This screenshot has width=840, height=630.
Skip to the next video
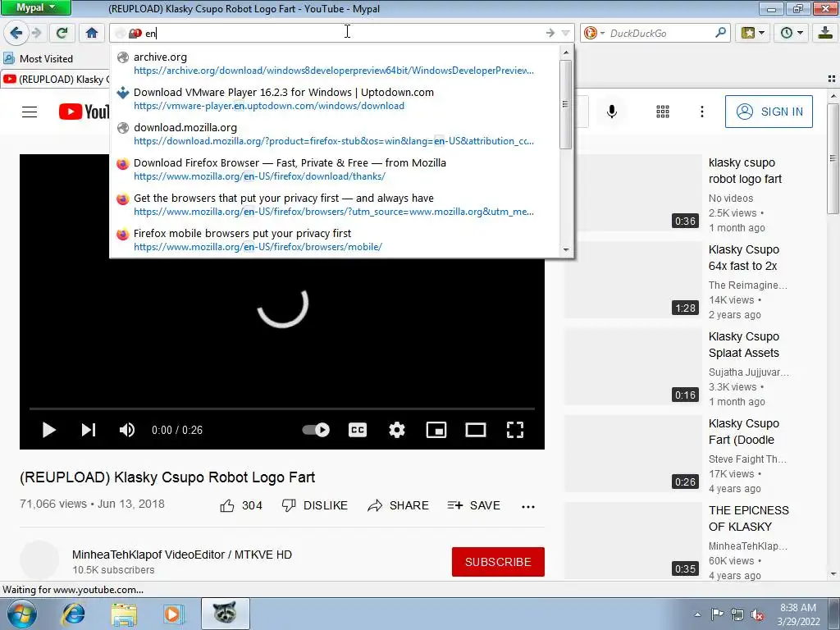pyautogui.click(x=89, y=430)
